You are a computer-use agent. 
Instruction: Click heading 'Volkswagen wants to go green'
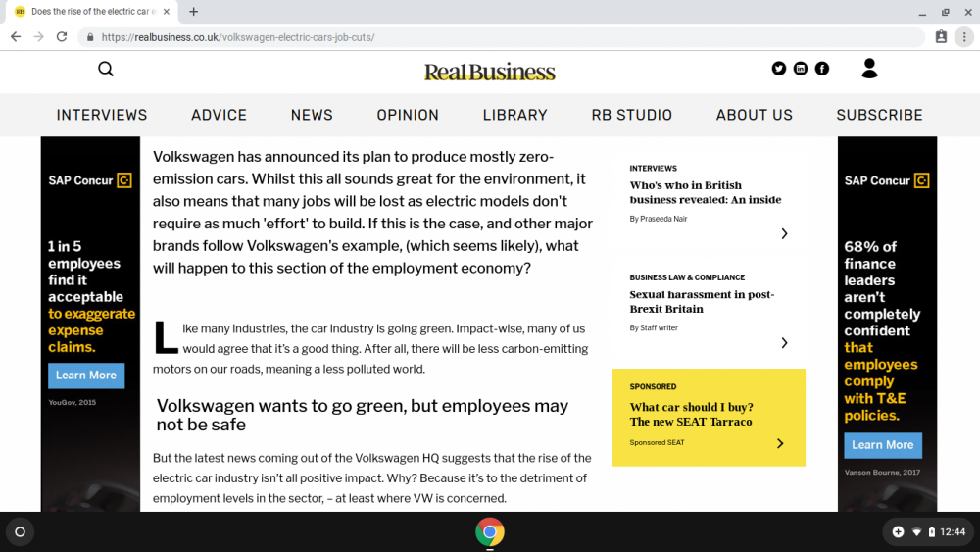(362, 415)
